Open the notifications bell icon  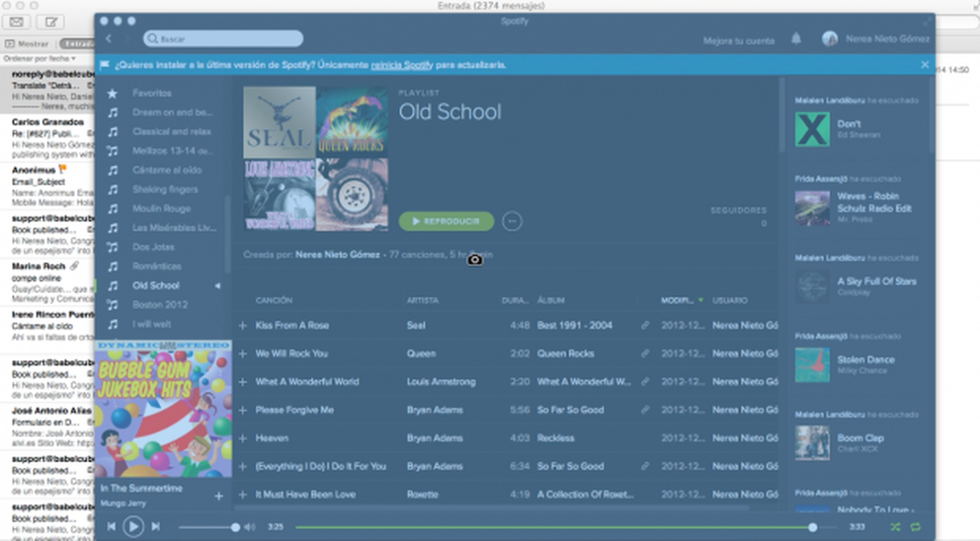click(x=796, y=39)
